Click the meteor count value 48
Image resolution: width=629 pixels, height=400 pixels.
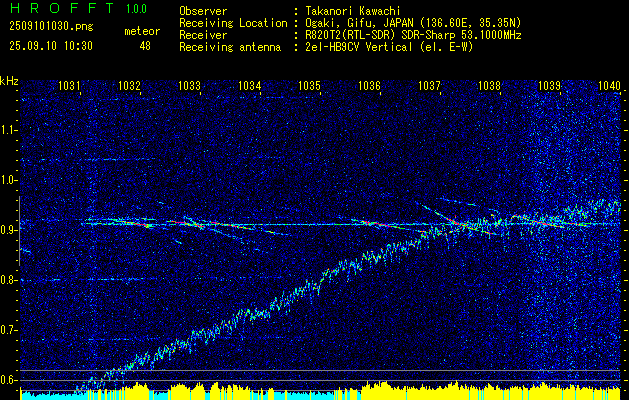tap(145, 46)
